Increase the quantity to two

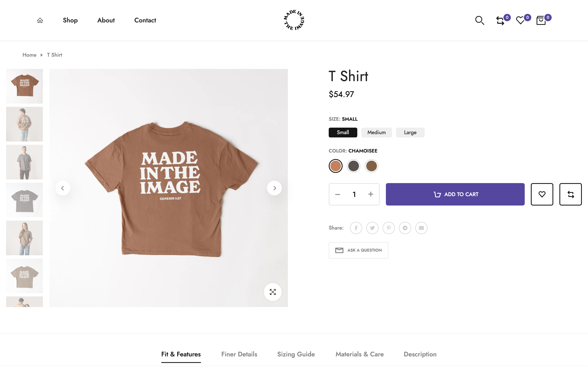[x=371, y=194]
